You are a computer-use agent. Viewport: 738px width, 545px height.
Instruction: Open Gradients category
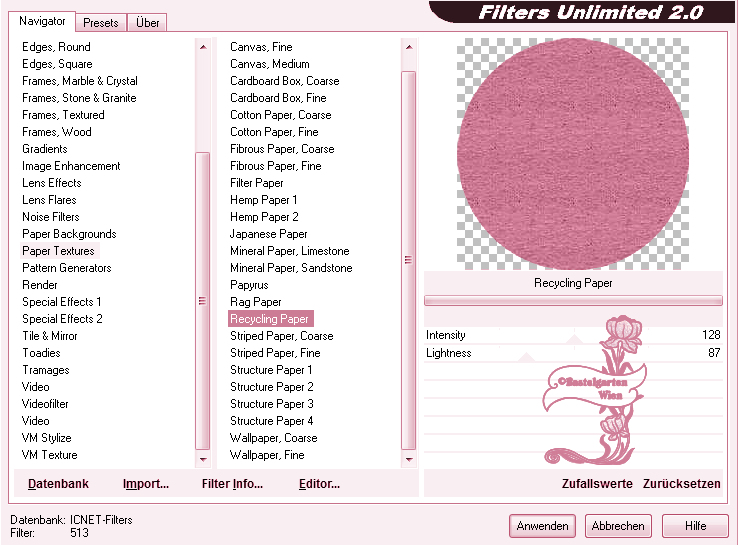pos(45,149)
